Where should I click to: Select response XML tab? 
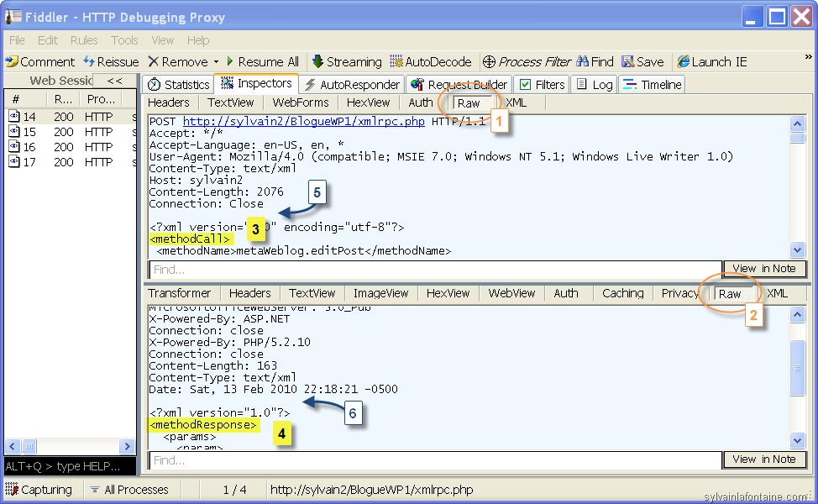pos(778,293)
